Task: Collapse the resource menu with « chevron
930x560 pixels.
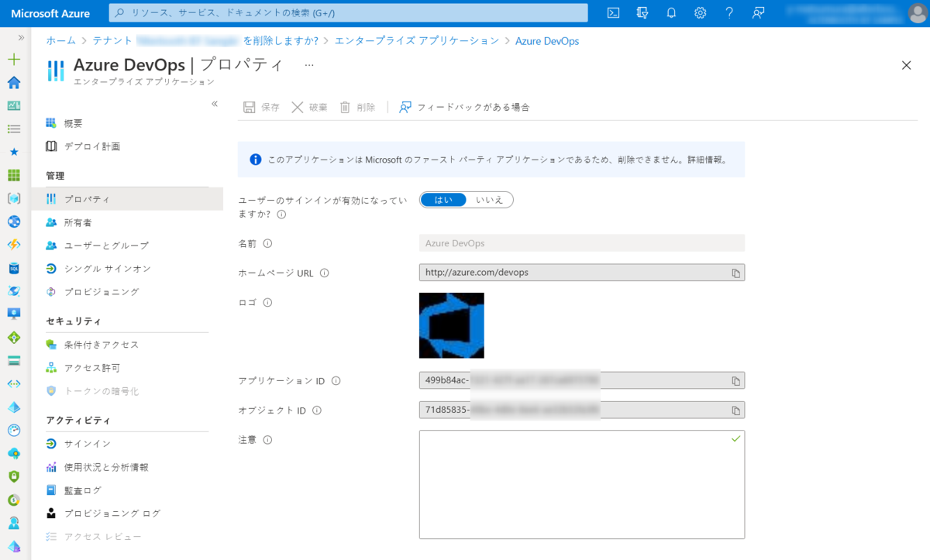Action: click(215, 104)
